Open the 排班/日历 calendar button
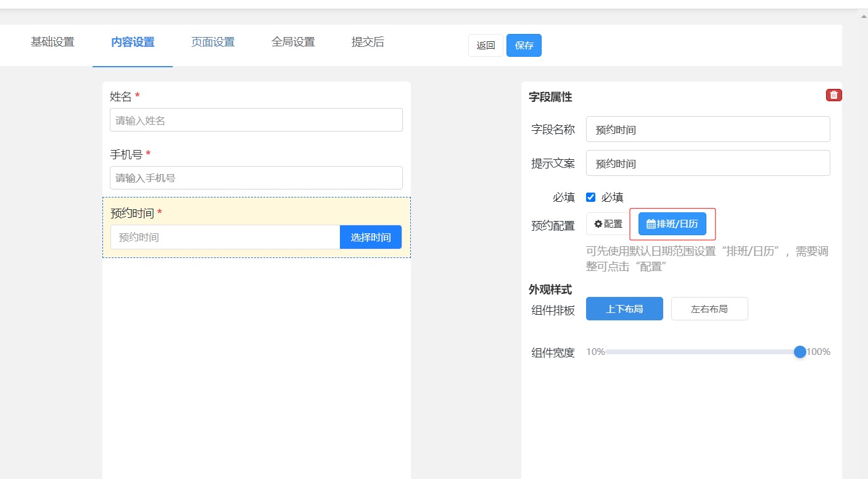The height and width of the screenshot is (479, 868). (x=672, y=224)
